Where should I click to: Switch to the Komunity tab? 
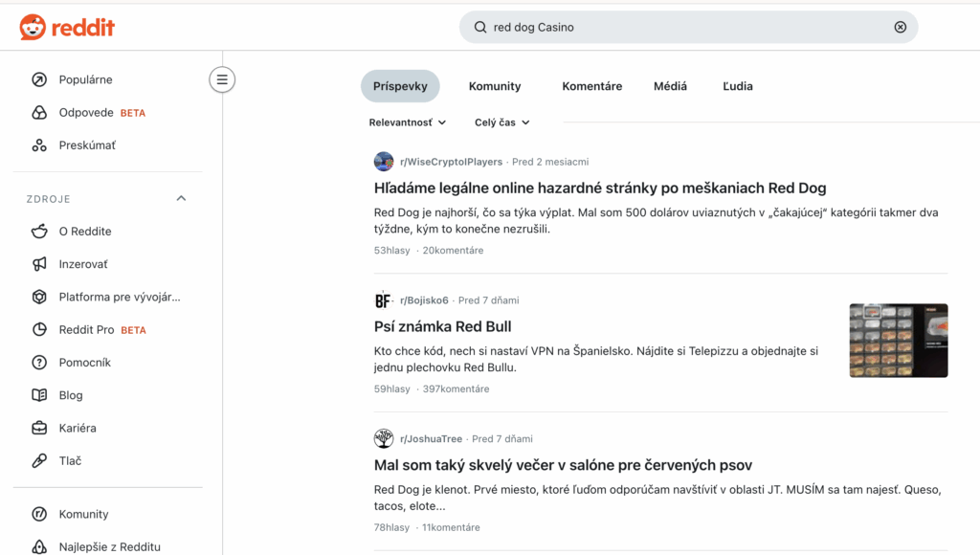click(495, 86)
